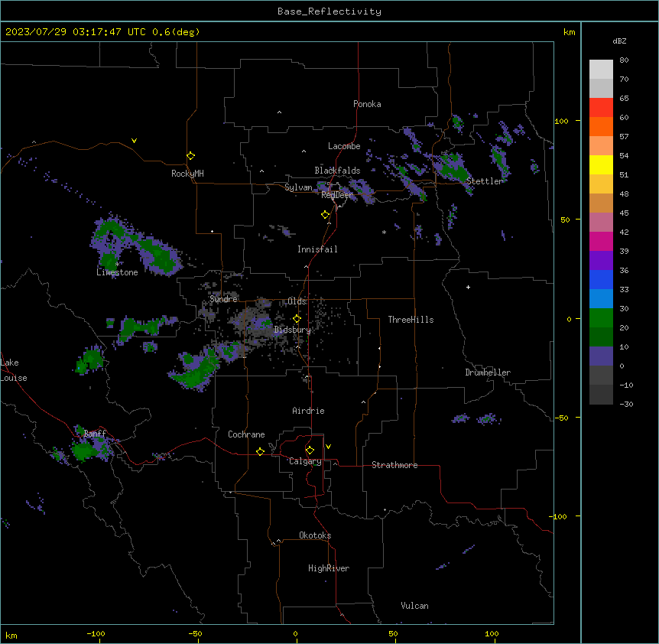Click the dBZ legend heading
Image resolution: width=659 pixels, height=644 pixels.
tap(619, 41)
